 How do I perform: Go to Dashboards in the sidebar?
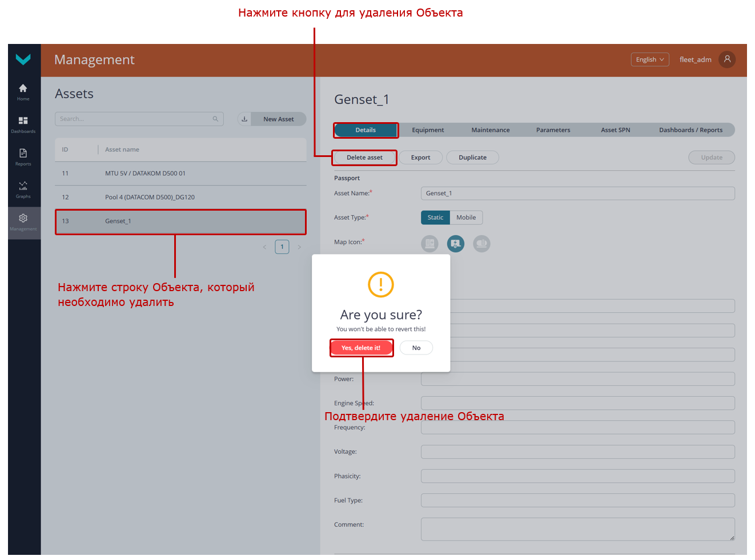pyautogui.click(x=23, y=123)
